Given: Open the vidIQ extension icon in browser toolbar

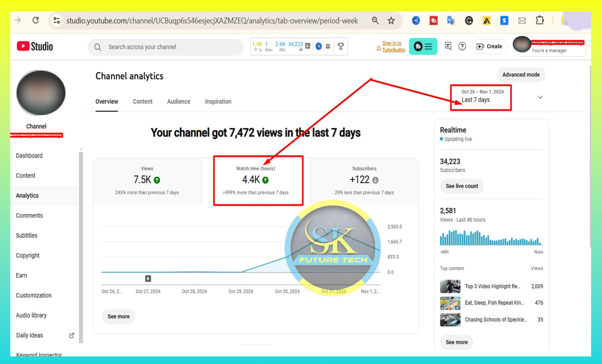Looking at the screenshot, I should 416,20.
